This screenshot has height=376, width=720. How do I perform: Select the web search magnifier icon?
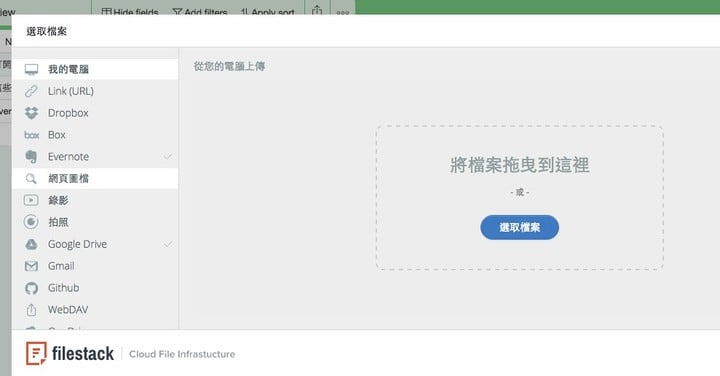31,179
